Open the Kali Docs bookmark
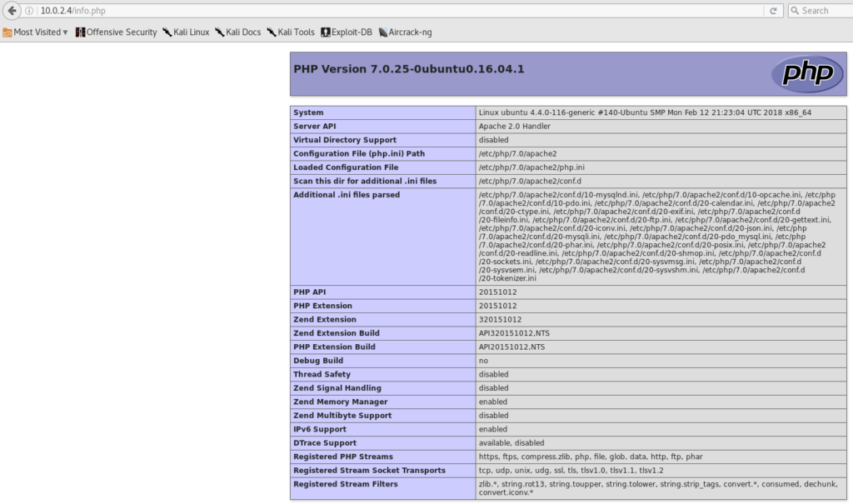Image resolution: width=853 pixels, height=504 pixels. click(242, 32)
